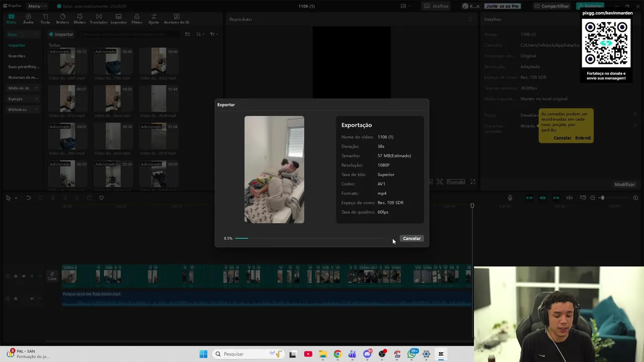Open the Transições panel
Screen dimensions: 644x362
point(99,19)
